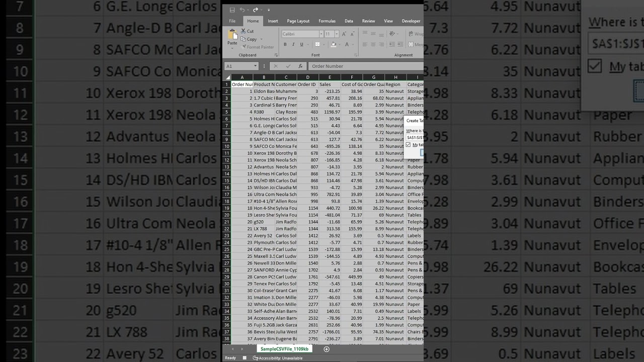Expand the Underline style arrow
The image size is (644, 362).
tap(307, 45)
